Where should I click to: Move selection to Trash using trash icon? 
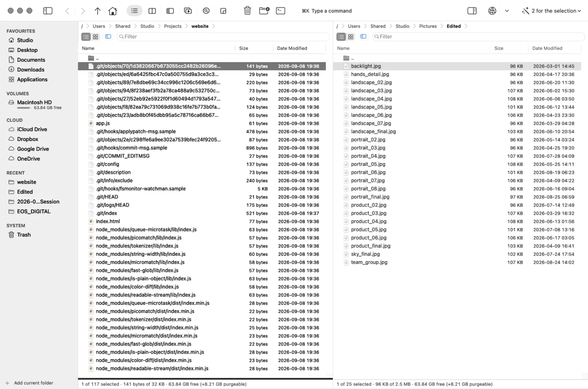coord(247,11)
